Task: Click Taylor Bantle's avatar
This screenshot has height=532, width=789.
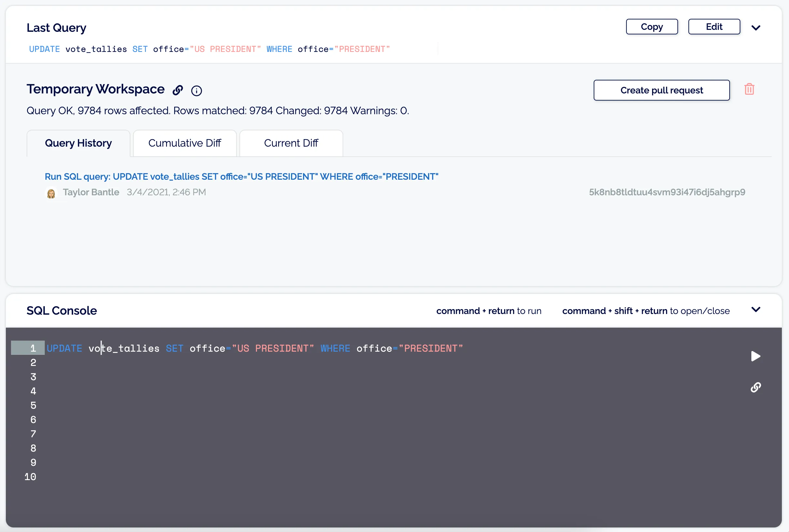Action: 52,192
